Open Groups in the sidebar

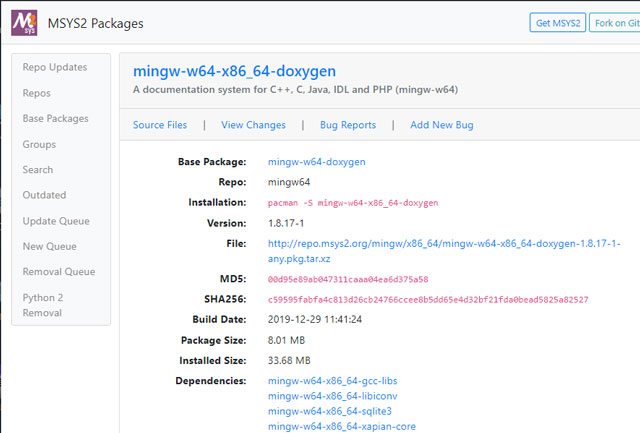pyautogui.click(x=39, y=144)
